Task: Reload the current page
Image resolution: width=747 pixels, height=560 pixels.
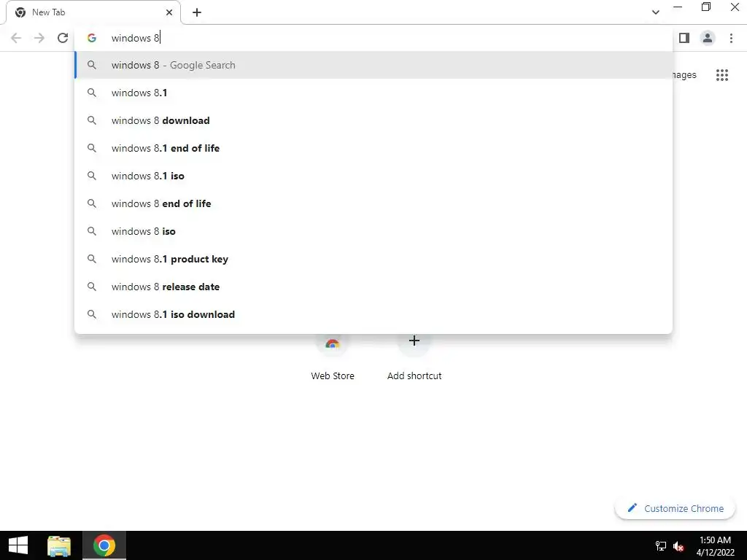Action: click(x=63, y=38)
